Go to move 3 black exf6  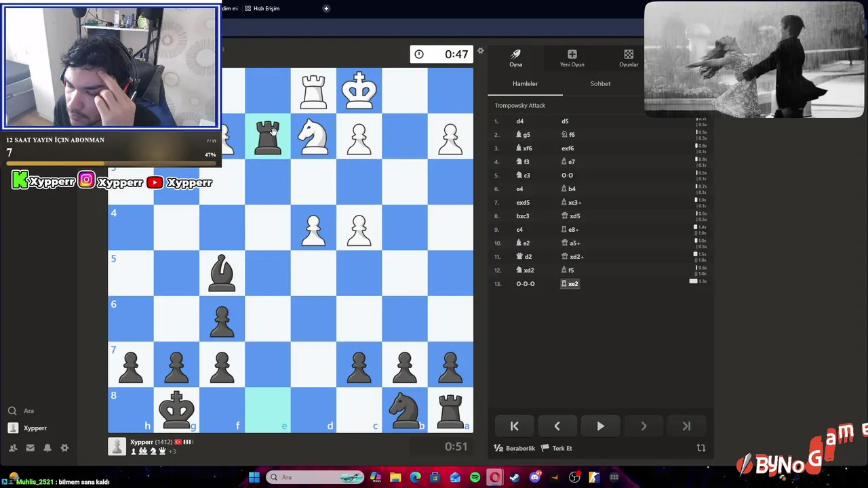568,148
